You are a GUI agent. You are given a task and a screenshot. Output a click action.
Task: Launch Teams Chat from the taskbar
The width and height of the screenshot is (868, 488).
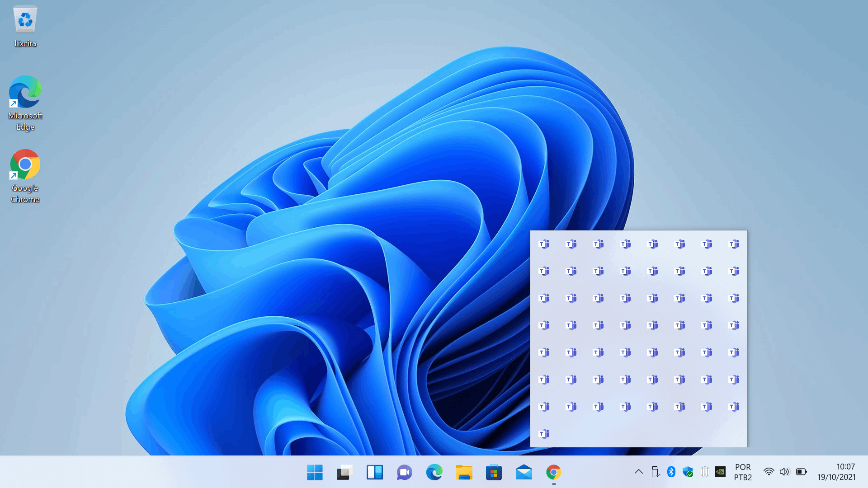[x=404, y=472]
